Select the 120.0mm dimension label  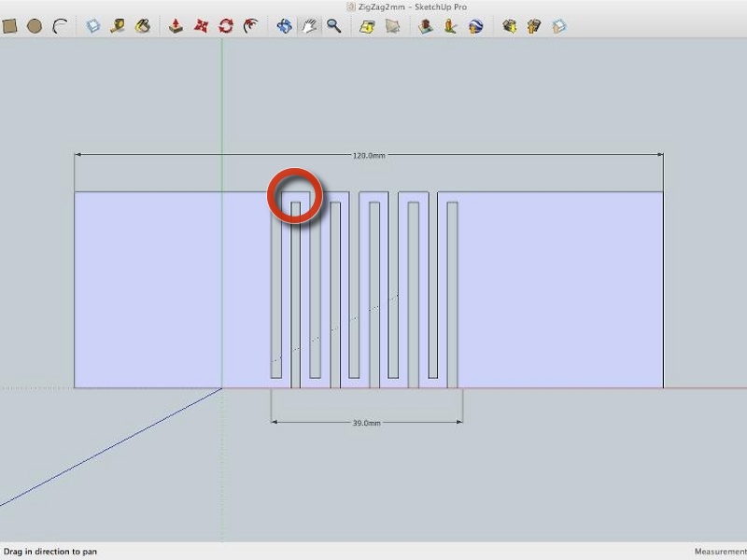(x=369, y=155)
